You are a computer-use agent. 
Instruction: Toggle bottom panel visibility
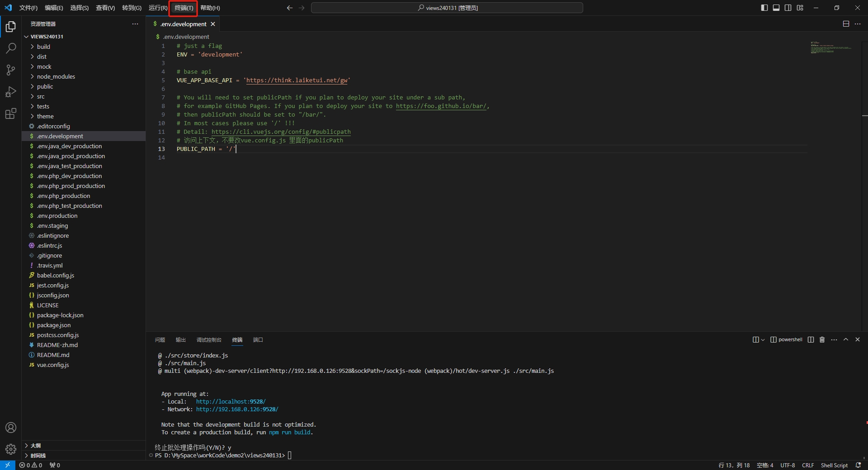(776, 8)
